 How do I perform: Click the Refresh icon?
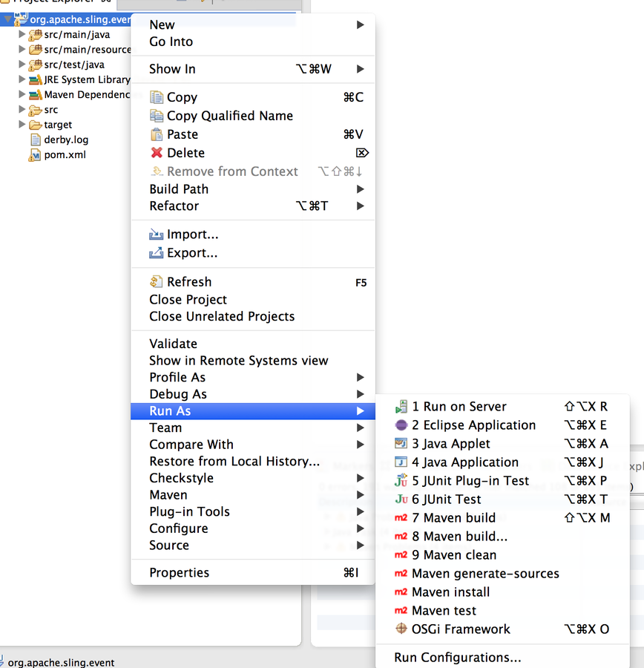click(157, 281)
